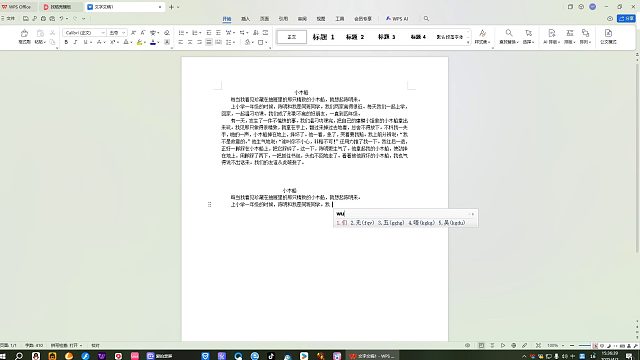Toggle Underline formatting

(85, 42)
